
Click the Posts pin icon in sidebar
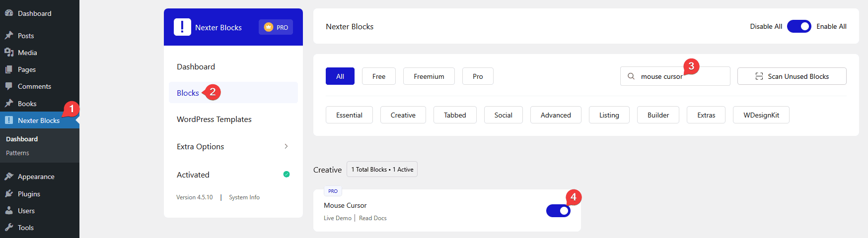pyautogui.click(x=9, y=36)
